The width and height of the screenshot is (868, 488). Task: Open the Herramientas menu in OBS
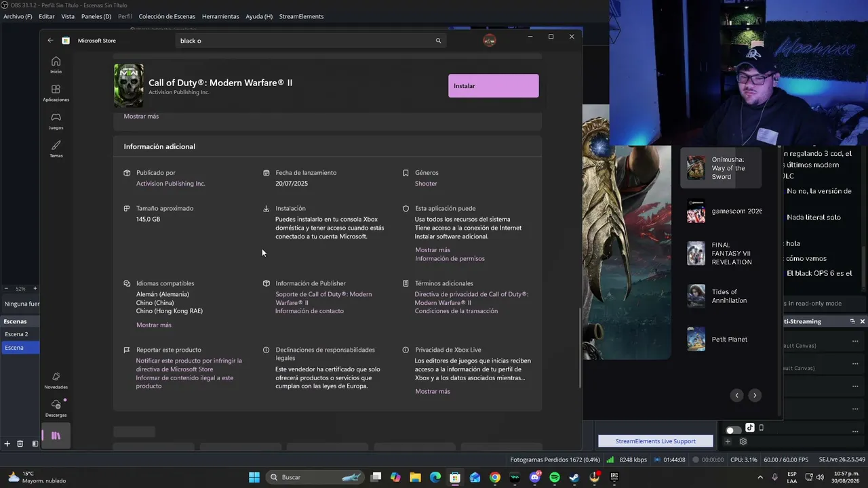coord(220,16)
